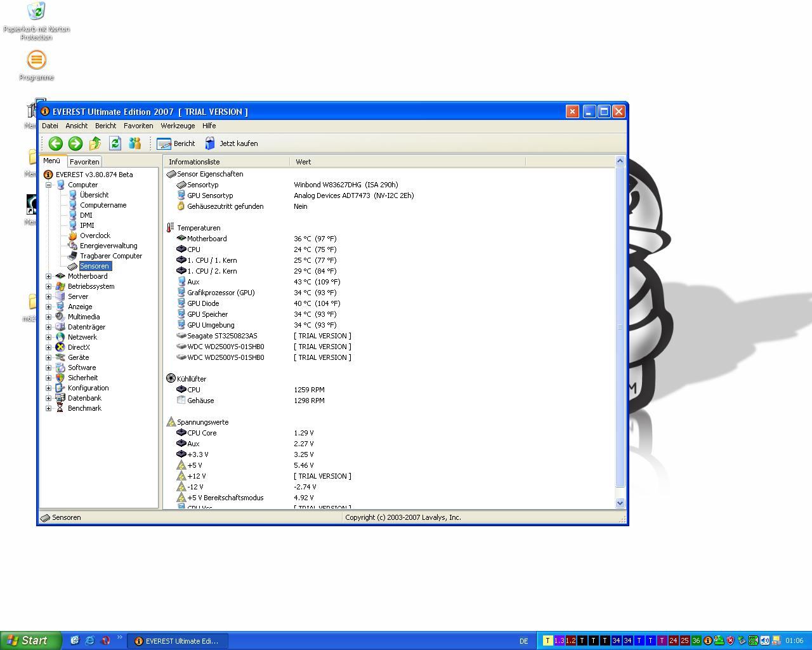The image size is (812, 650).
Task: Open the Bericht report wizard
Action: pos(176,143)
